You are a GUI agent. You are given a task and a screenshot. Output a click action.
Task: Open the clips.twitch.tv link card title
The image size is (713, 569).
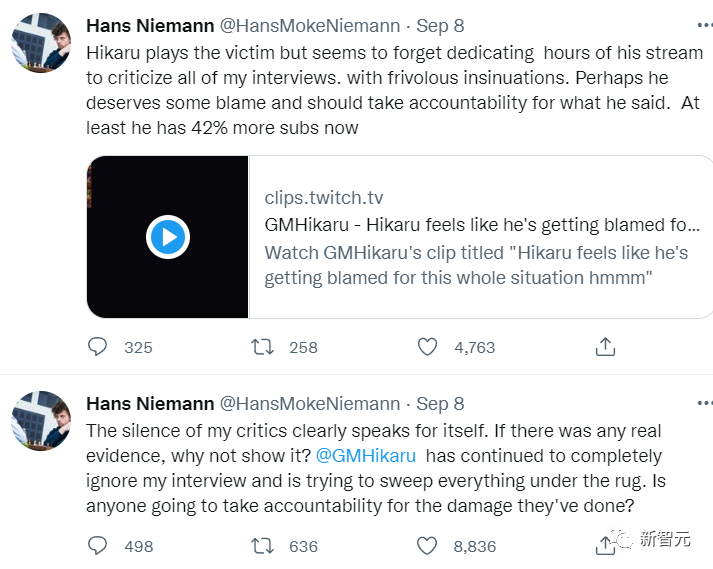point(482,225)
